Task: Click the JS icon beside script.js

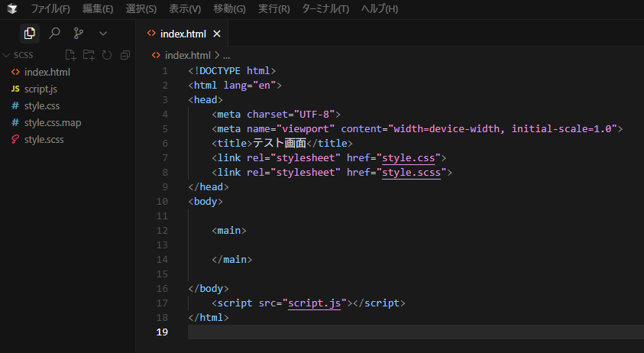Action: [15, 89]
